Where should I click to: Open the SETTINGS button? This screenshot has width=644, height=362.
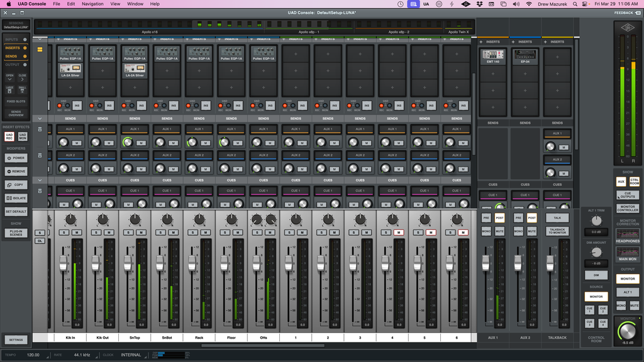16,340
